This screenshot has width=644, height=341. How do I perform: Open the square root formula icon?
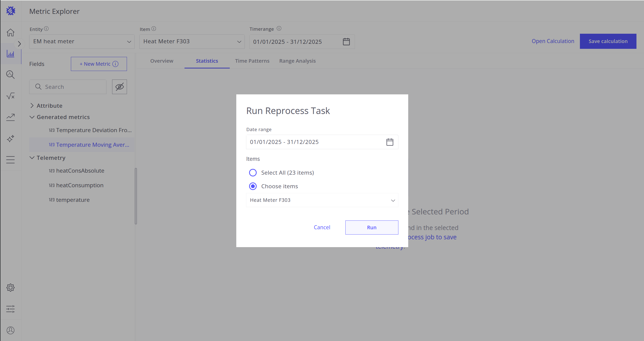click(x=10, y=96)
